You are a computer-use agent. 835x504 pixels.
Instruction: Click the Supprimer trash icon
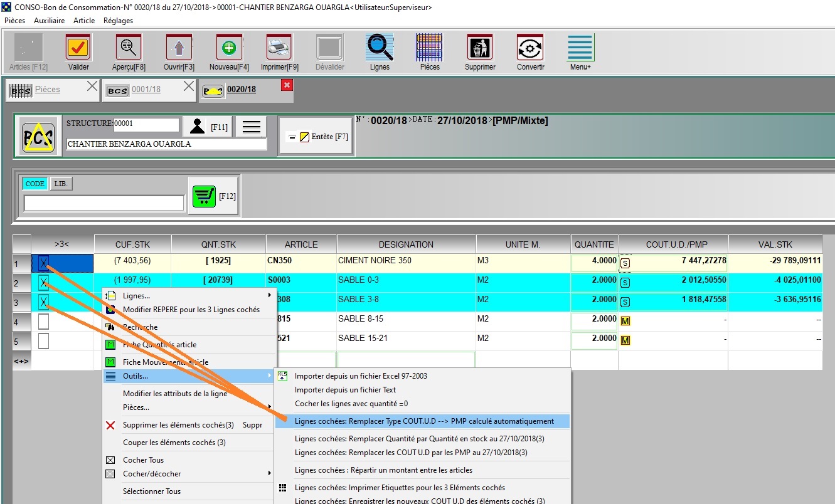[x=480, y=48]
